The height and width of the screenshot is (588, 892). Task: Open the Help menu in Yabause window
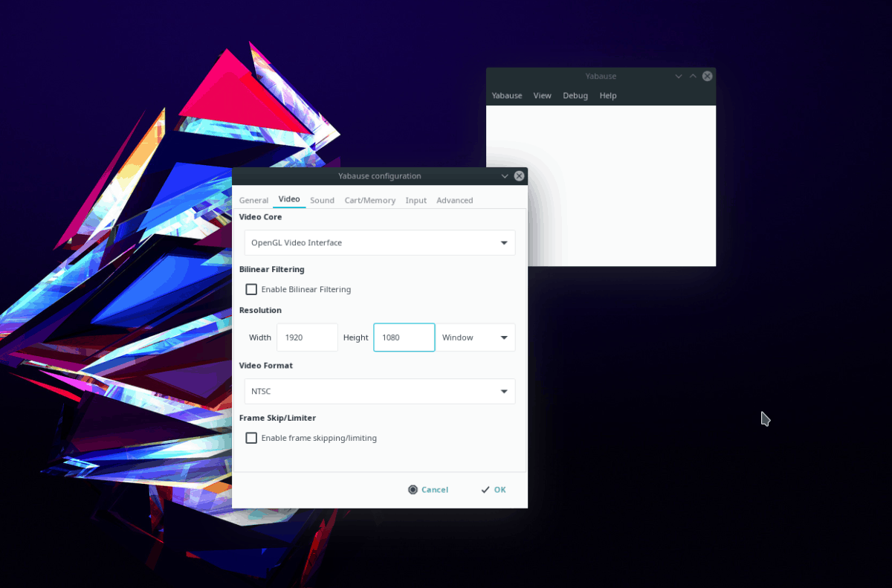pos(608,95)
